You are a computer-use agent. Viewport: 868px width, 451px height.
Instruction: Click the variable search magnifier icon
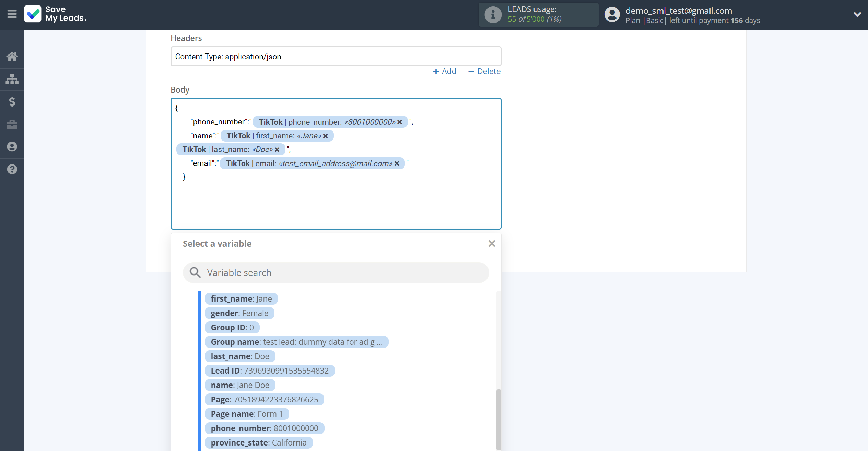click(x=195, y=273)
